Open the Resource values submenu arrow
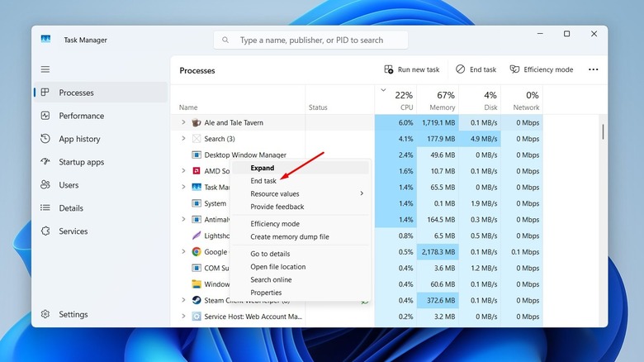Image resolution: width=644 pixels, height=362 pixels. 362,193
